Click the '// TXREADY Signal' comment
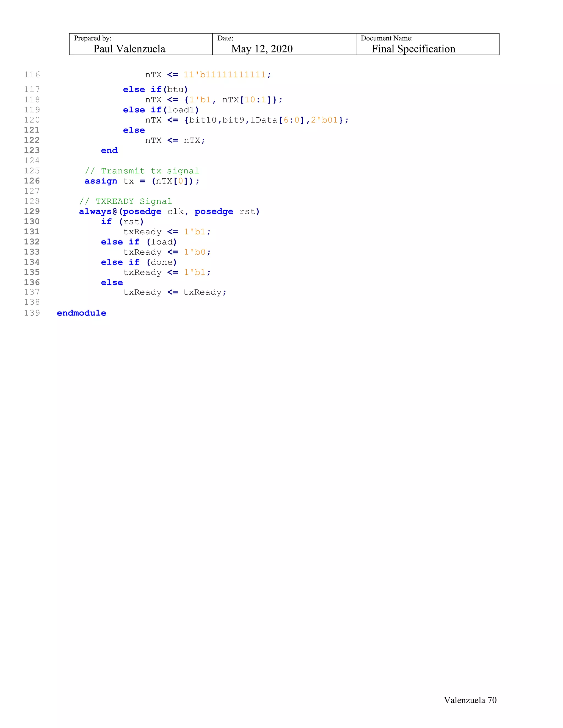Screen dimensions: 563x728 [x=125, y=201]
